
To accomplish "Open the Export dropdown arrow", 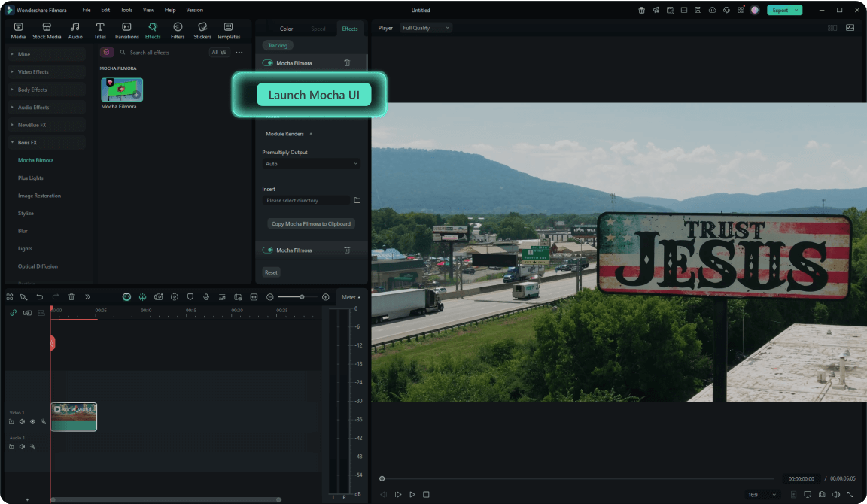I will [x=796, y=10].
